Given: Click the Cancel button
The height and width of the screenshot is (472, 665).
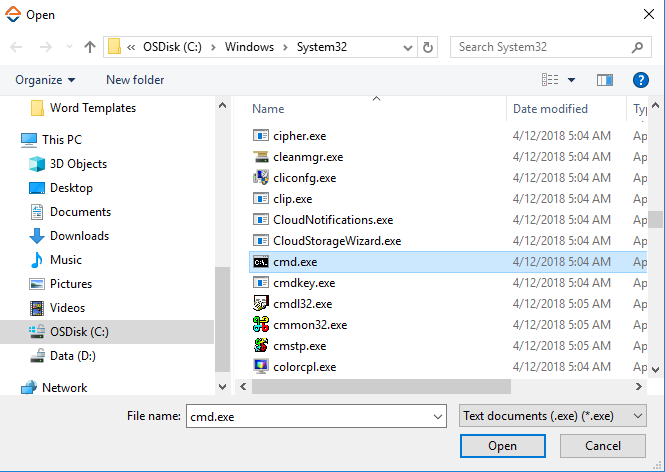Looking at the screenshot, I should (x=603, y=446).
